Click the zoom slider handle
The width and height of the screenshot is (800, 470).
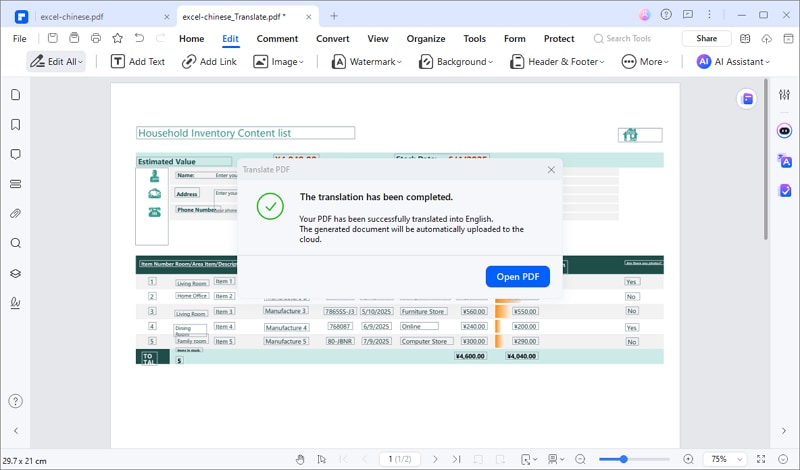[623, 459]
